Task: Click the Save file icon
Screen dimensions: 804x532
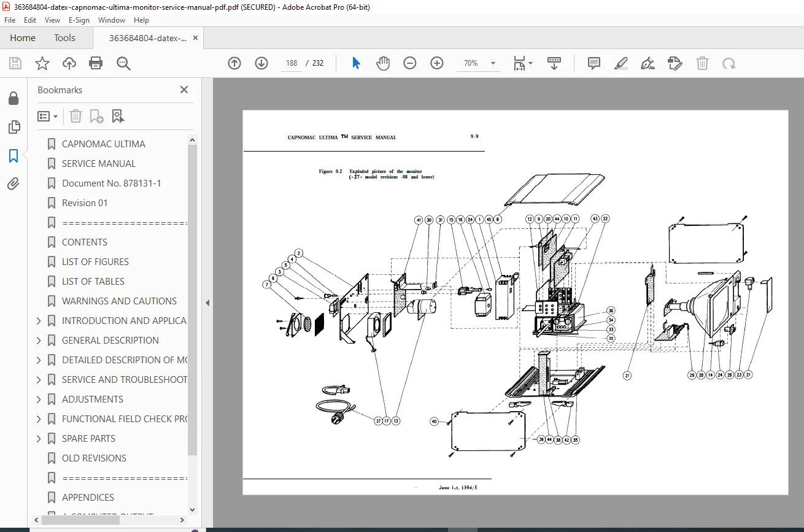Action: (x=15, y=63)
